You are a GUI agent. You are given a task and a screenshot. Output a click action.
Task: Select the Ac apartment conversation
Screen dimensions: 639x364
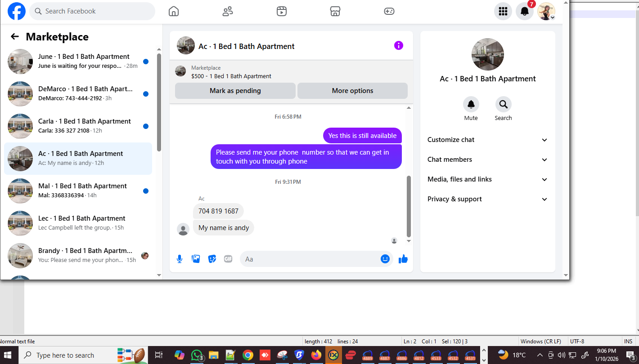[78, 159]
